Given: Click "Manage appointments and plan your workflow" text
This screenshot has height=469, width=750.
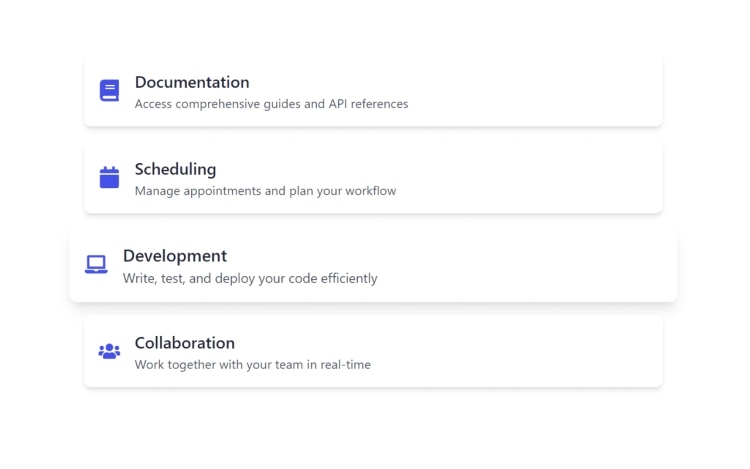Looking at the screenshot, I should tap(265, 191).
